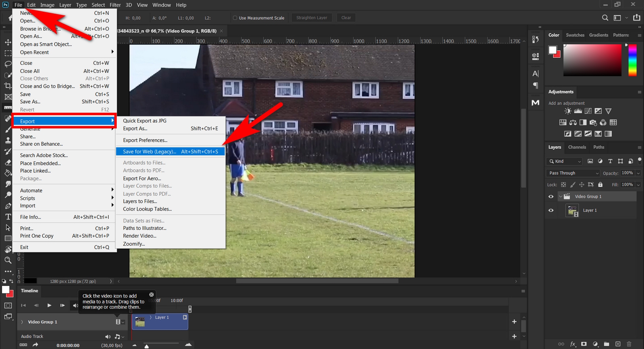Mute the Audio Track speaker icon

pos(108,337)
